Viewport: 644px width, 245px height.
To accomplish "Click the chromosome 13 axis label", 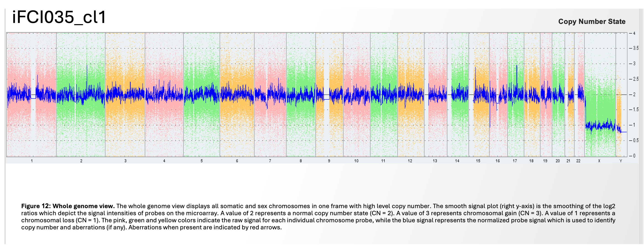I will coord(435,161).
